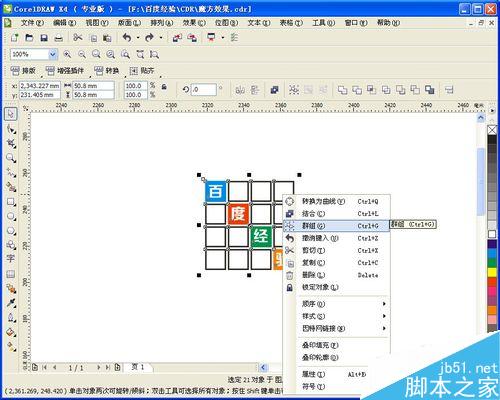Image resolution: width=500 pixels, height=400 pixels.
Task: Select the Eyedropper tool in the toolbox
Action: [x=11, y=303]
